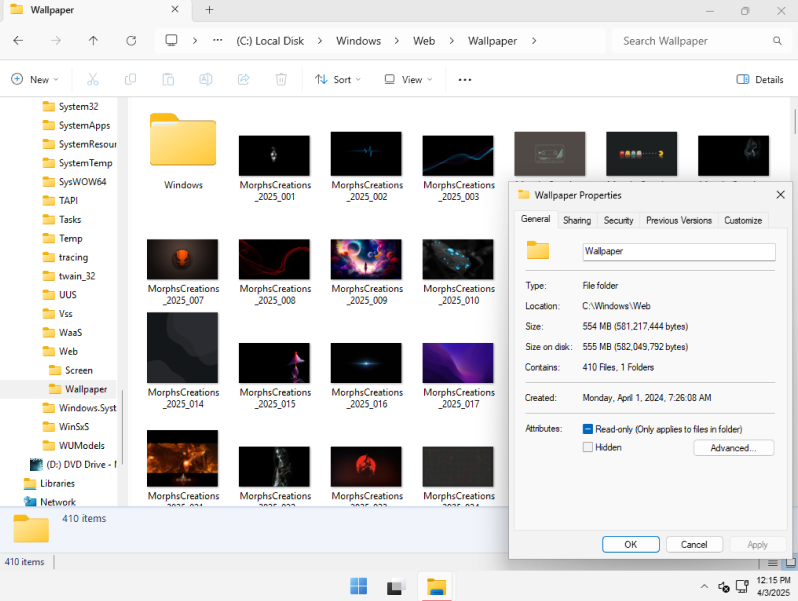Click the volume muted tray icon
This screenshot has height=601, width=798.
click(723, 587)
